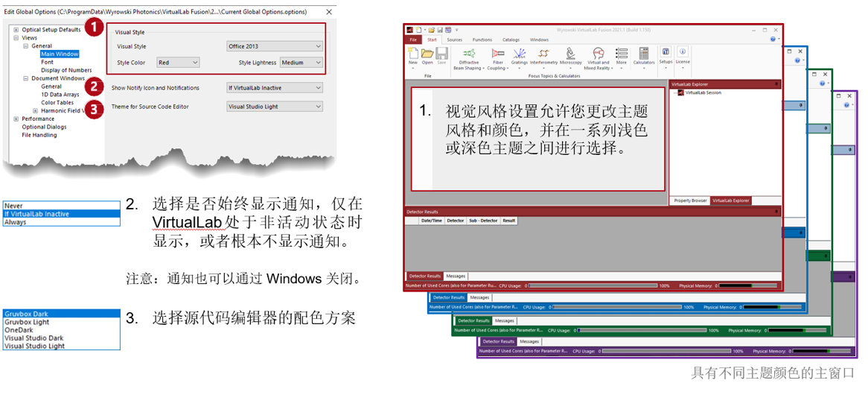
Task: Switch to the Property Browser tab
Action: [690, 200]
